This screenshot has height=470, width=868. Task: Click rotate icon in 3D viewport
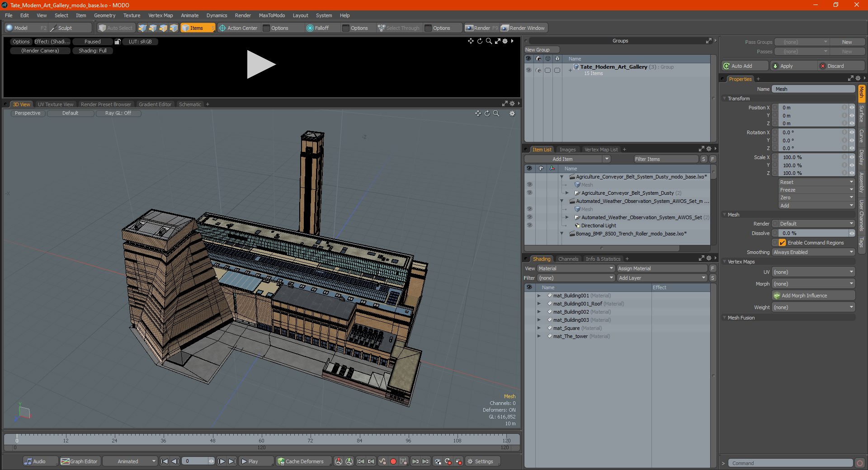[487, 113]
